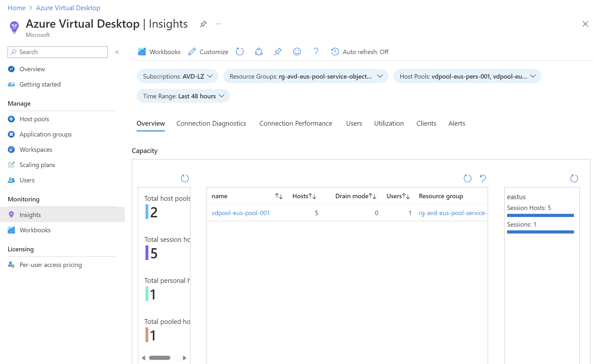Open the more options ellipsis by title
Viewport: 594px width, 364px height.
tap(218, 24)
